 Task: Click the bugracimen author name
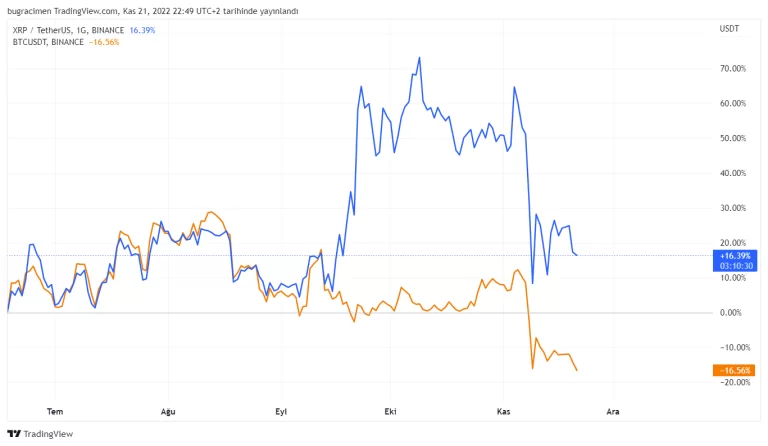click(x=28, y=10)
